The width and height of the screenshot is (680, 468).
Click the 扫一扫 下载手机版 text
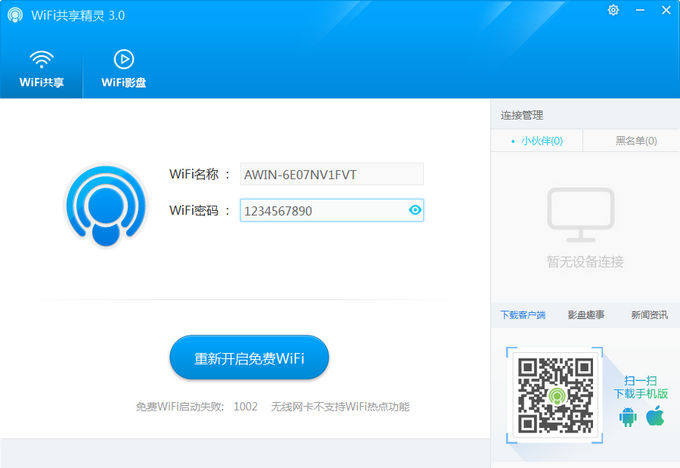click(x=641, y=387)
